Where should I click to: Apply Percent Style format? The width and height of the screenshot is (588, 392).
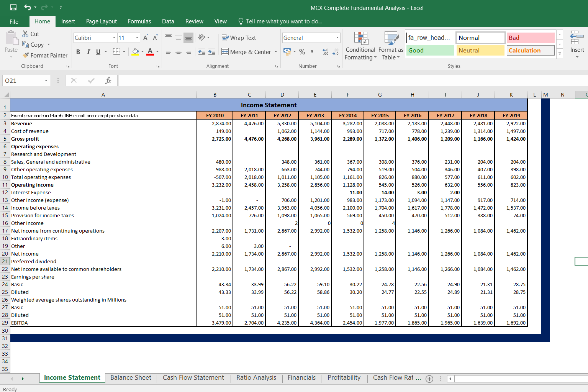point(302,52)
